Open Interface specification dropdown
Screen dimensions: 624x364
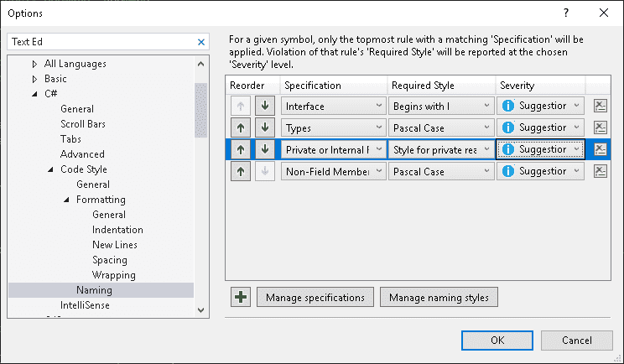(334, 107)
